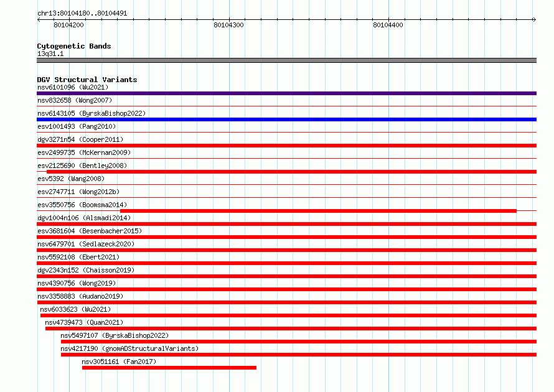This screenshot has width=554, height=392.
Task: Open variant nsv6143105 (ByrskaBishop2022)
Action: click(x=92, y=113)
